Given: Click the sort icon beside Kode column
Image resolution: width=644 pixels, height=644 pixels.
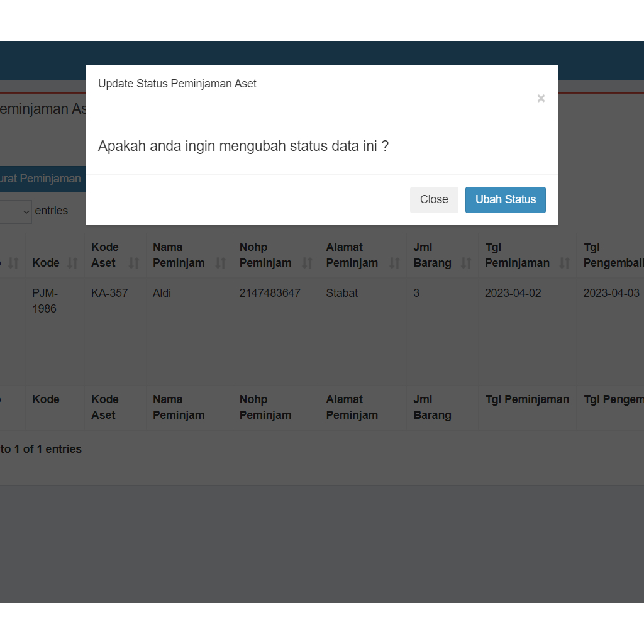Looking at the screenshot, I should (73, 263).
